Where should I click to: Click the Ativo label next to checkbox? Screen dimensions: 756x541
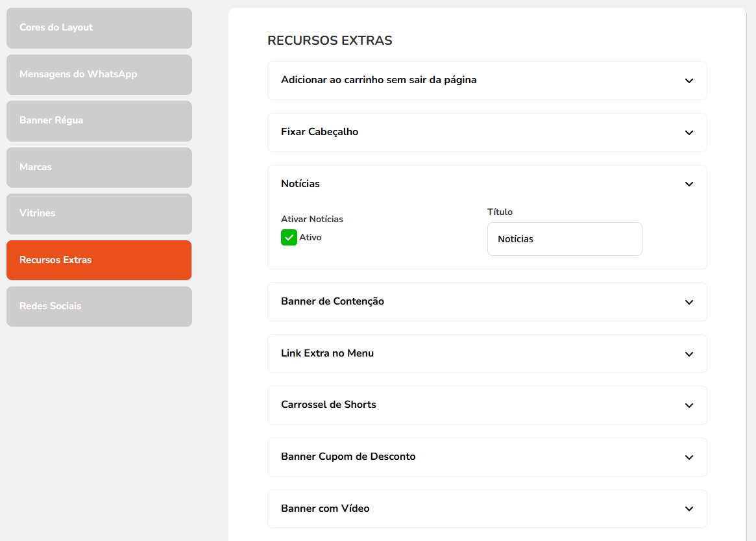pos(310,238)
